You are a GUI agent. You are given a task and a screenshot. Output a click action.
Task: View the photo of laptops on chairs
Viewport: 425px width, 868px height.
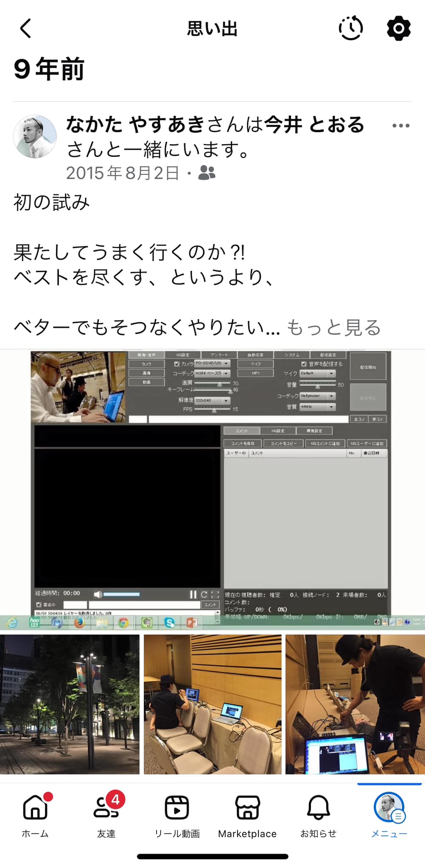click(212, 704)
